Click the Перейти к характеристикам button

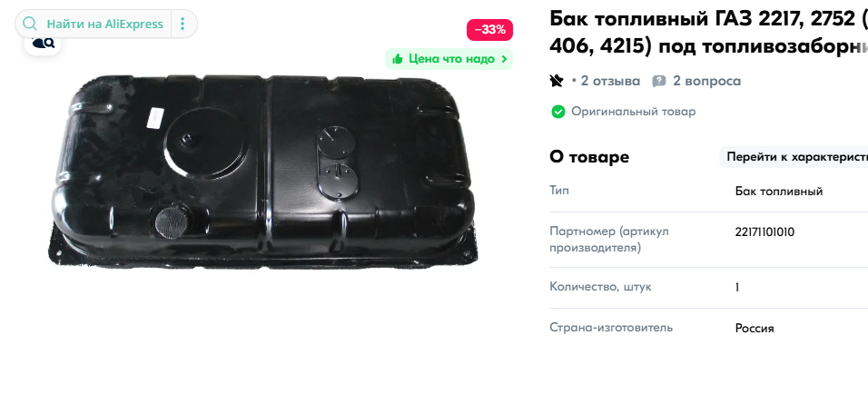point(795,157)
